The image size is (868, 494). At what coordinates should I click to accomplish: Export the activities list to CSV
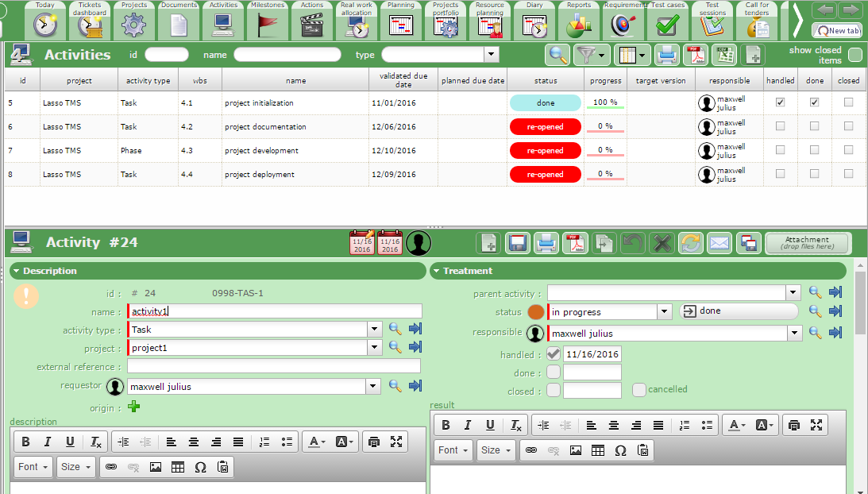[x=724, y=55]
